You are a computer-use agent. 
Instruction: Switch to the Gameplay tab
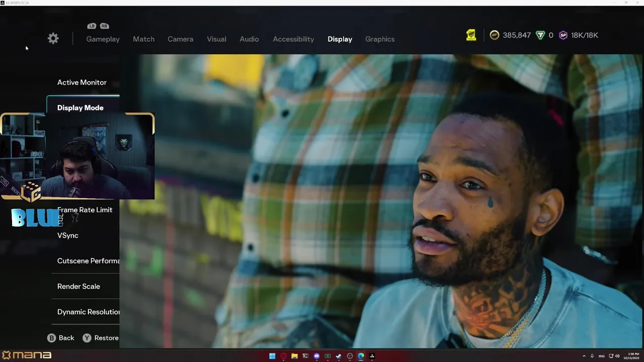[x=103, y=39]
